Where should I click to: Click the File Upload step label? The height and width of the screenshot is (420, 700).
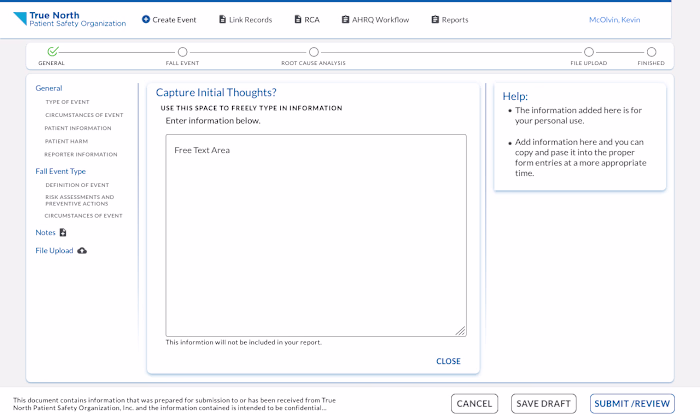click(x=589, y=63)
